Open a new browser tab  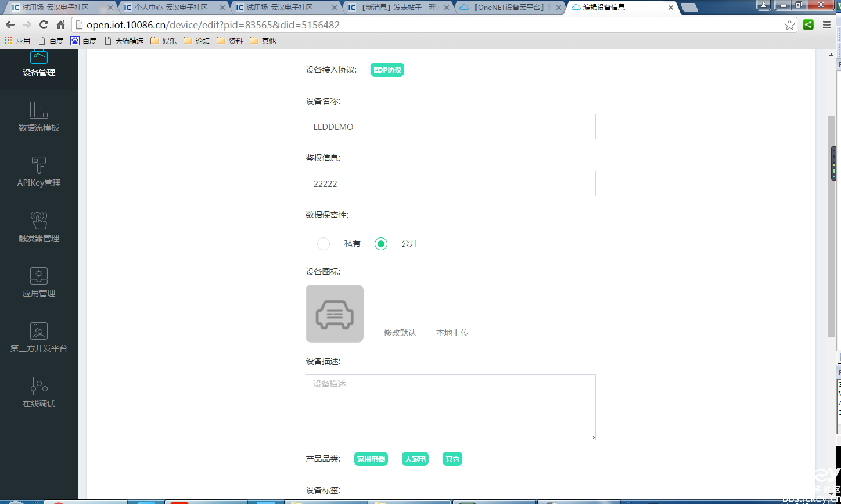point(689,8)
